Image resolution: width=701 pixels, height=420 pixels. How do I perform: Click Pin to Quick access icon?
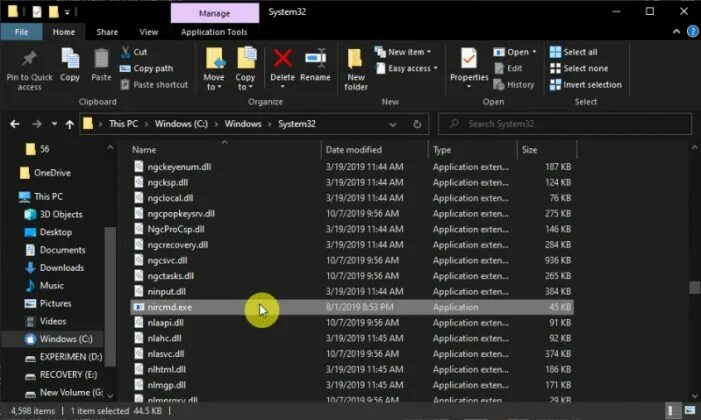[x=29, y=58]
